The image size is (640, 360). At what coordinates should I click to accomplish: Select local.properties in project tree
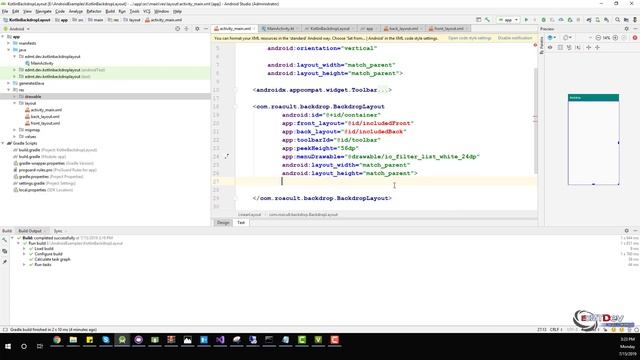pyautogui.click(x=43, y=190)
